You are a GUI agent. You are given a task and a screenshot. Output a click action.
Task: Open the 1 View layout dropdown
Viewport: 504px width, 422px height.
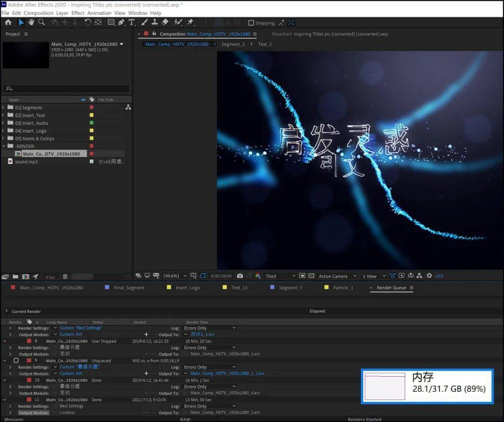click(374, 276)
